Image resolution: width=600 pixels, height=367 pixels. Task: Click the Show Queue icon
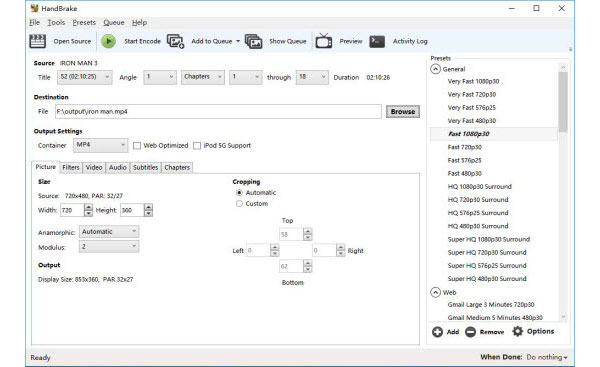tap(253, 41)
